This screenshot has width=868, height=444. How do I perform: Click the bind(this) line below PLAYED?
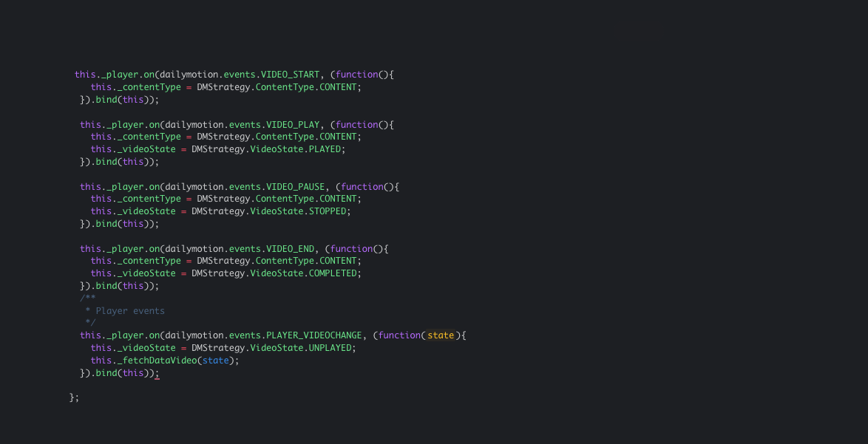[120, 162]
